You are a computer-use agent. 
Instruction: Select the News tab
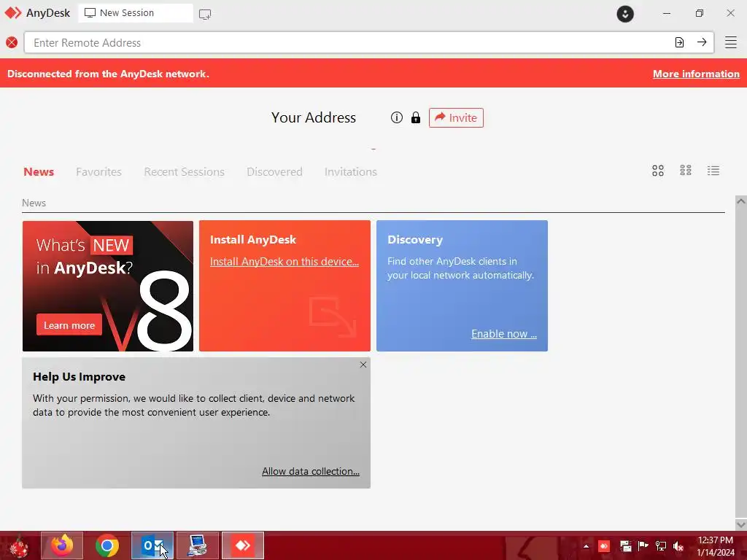39,172
